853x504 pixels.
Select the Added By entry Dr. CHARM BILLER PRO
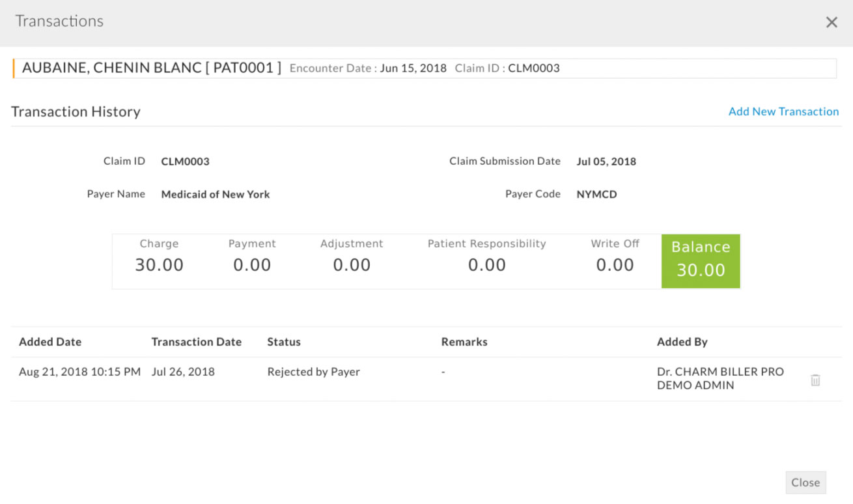pos(720,372)
